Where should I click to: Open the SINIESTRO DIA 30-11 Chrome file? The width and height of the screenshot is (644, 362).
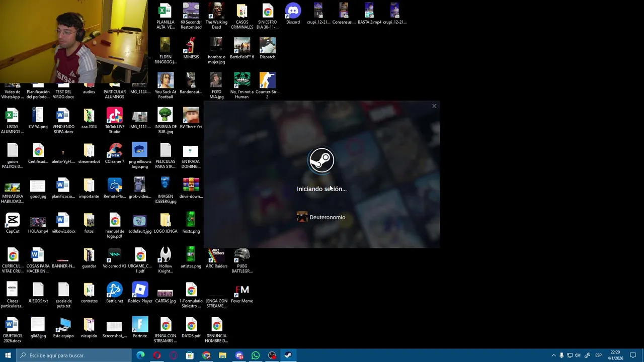click(267, 16)
